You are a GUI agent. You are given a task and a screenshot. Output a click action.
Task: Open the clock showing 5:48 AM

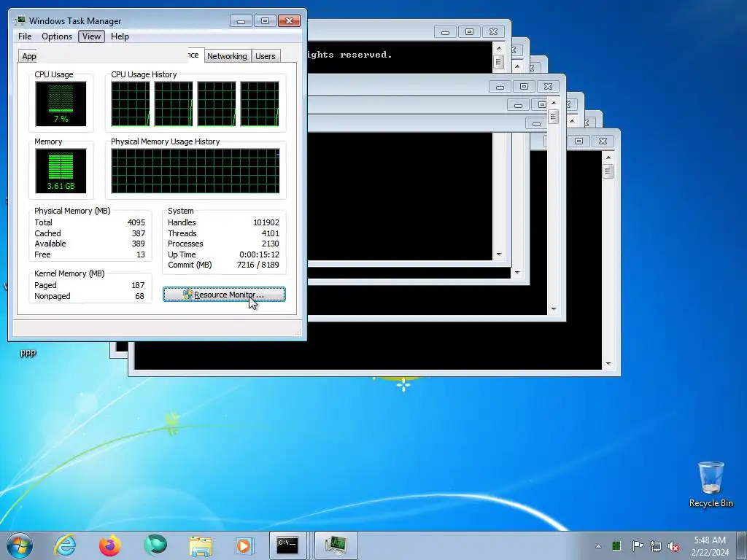click(x=710, y=545)
